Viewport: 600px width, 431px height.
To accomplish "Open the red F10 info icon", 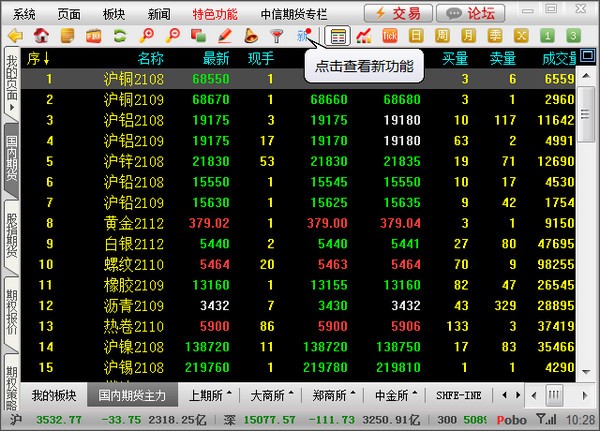I will [x=93, y=36].
